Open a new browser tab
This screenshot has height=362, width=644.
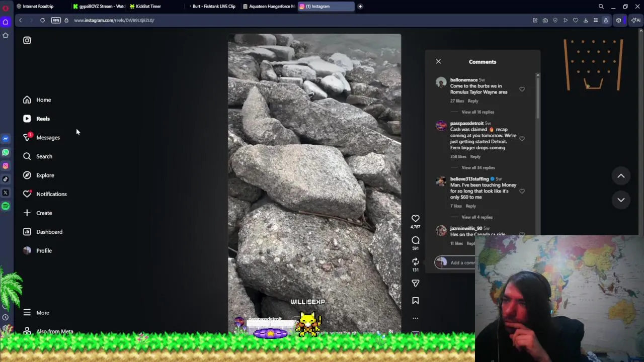click(x=360, y=6)
